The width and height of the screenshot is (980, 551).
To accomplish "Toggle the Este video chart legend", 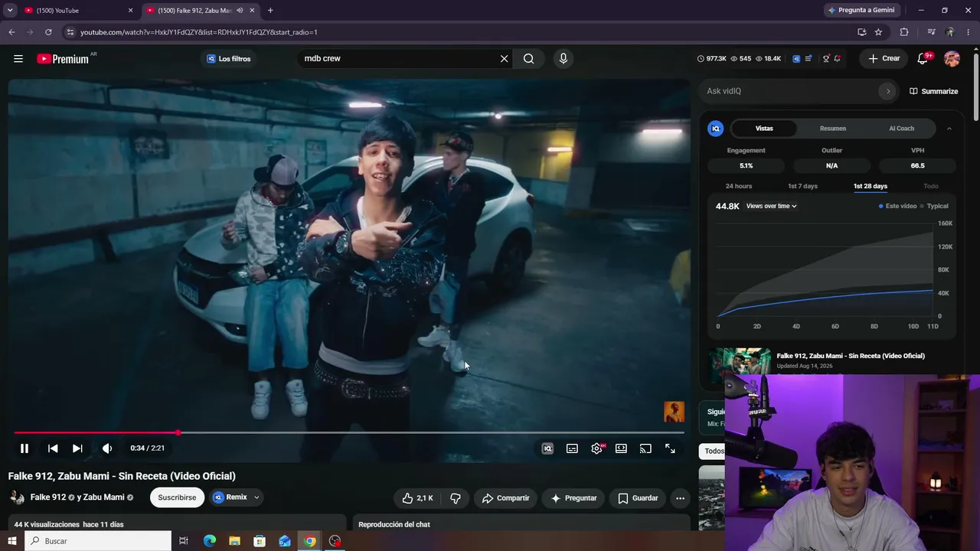I will click(x=898, y=206).
